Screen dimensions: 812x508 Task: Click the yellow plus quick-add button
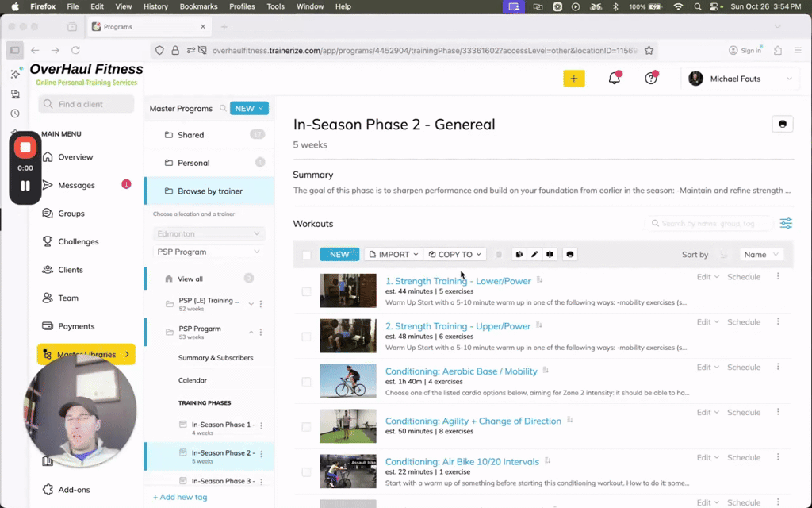tap(574, 79)
